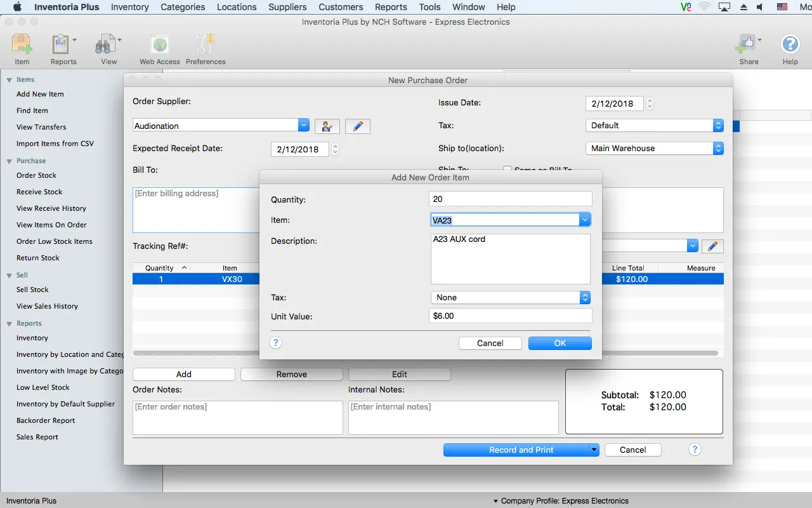
Task: Click the Unit Value input field
Action: click(510, 316)
